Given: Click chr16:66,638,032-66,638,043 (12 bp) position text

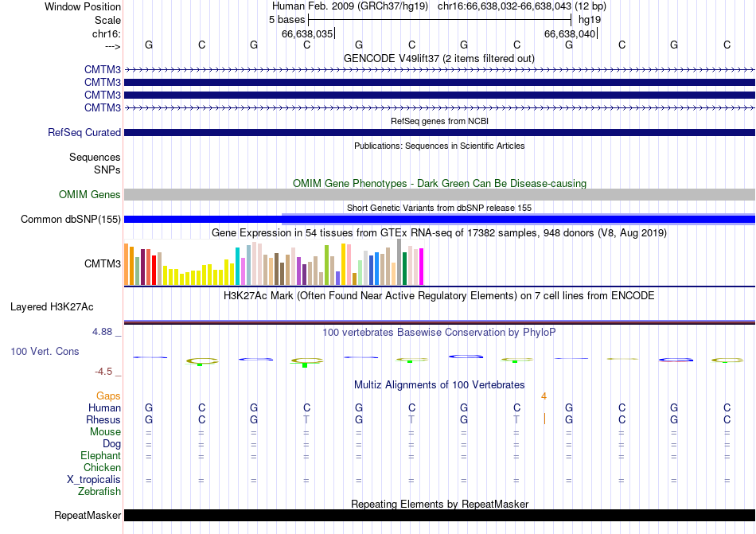Looking at the screenshot, I should (x=522, y=6).
